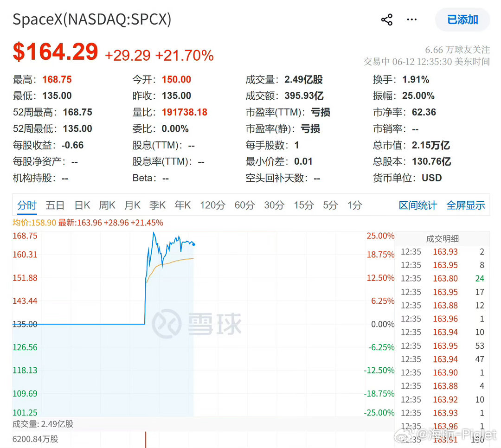Click the 成交量 value 2.49亿股
Viewport: 501px width, 448px height.
coord(303,79)
